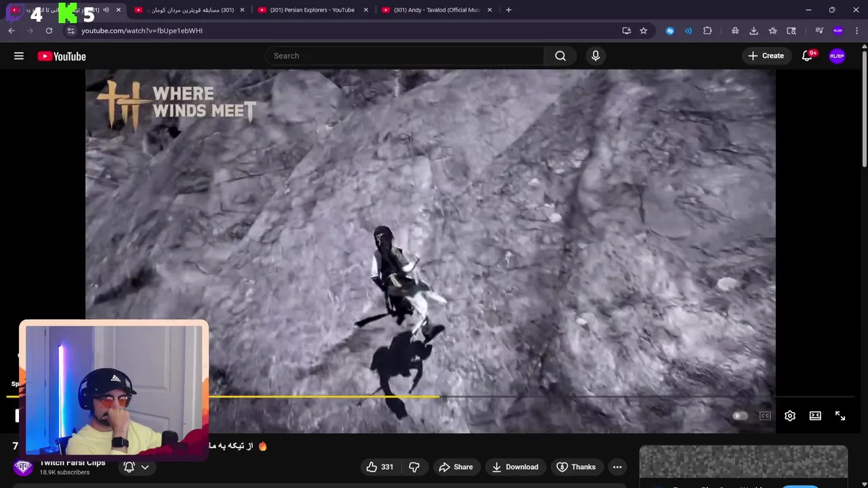This screenshot has height=488, width=868.
Task: Go back in browser history
Action: pos(12,30)
